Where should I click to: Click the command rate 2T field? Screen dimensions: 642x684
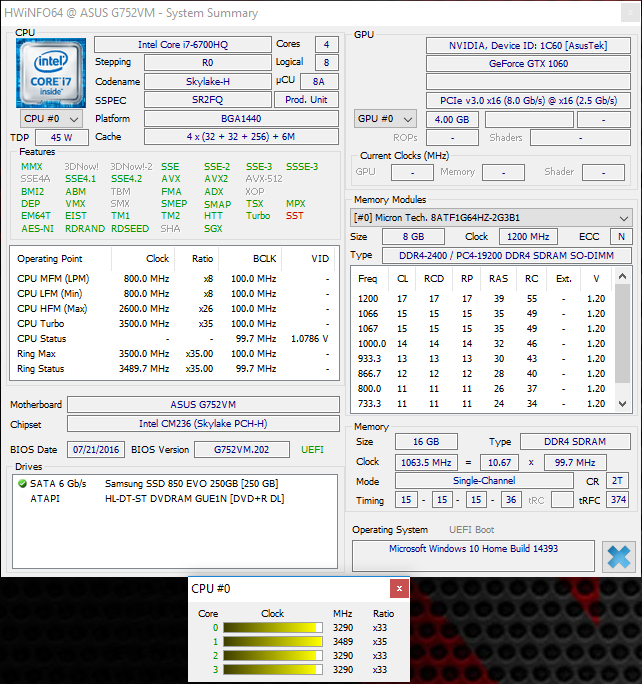pyautogui.click(x=617, y=481)
